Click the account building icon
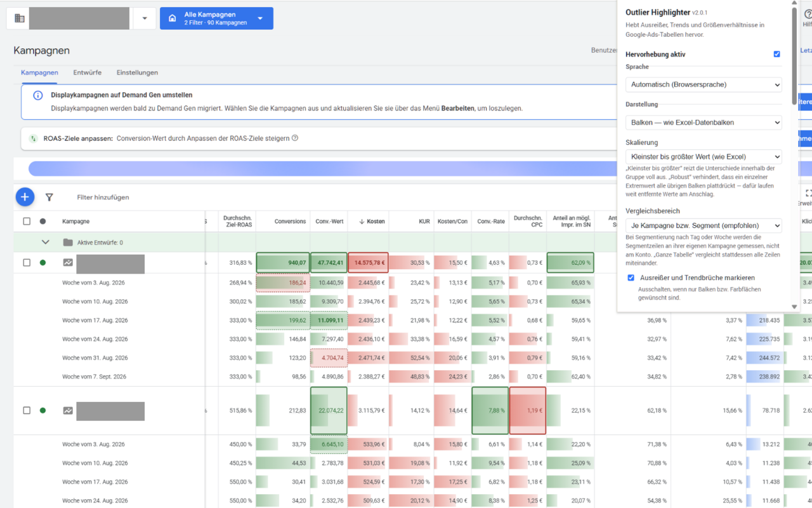The image size is (812, 508). tap(20, 18)
